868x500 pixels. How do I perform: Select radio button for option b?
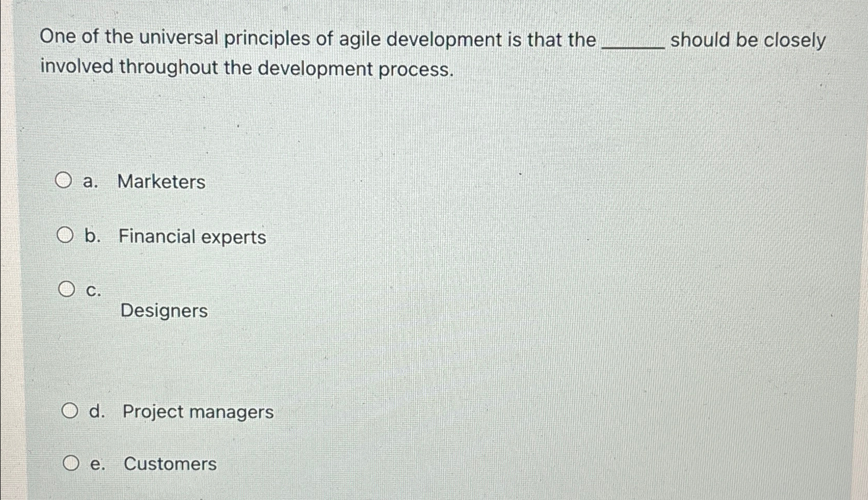tap(65, 235)
